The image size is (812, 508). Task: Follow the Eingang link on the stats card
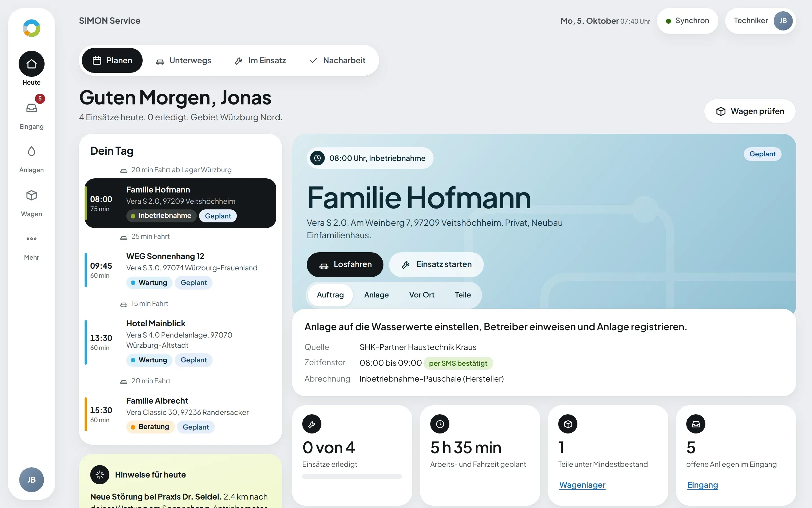[x=702, y=485]
